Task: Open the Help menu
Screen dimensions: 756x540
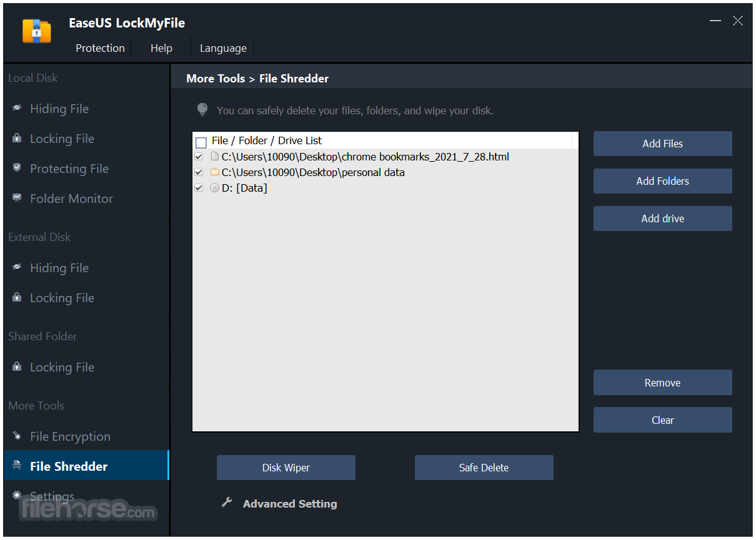Action: (x=161, y=48)
